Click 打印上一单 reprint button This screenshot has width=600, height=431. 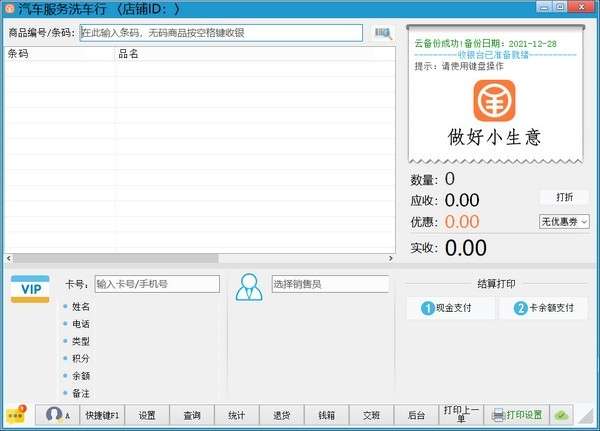click(461, 415)
